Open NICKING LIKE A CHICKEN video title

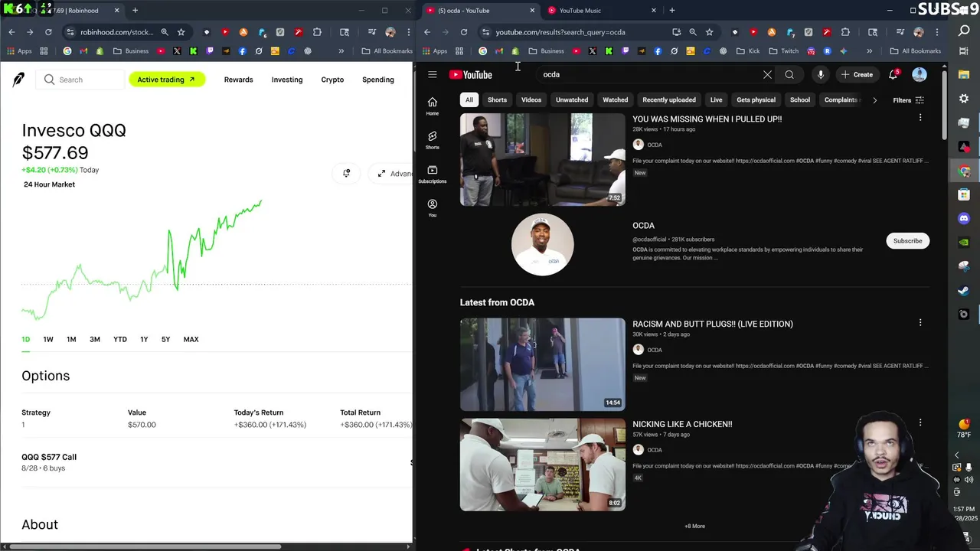tap(682, 424)
